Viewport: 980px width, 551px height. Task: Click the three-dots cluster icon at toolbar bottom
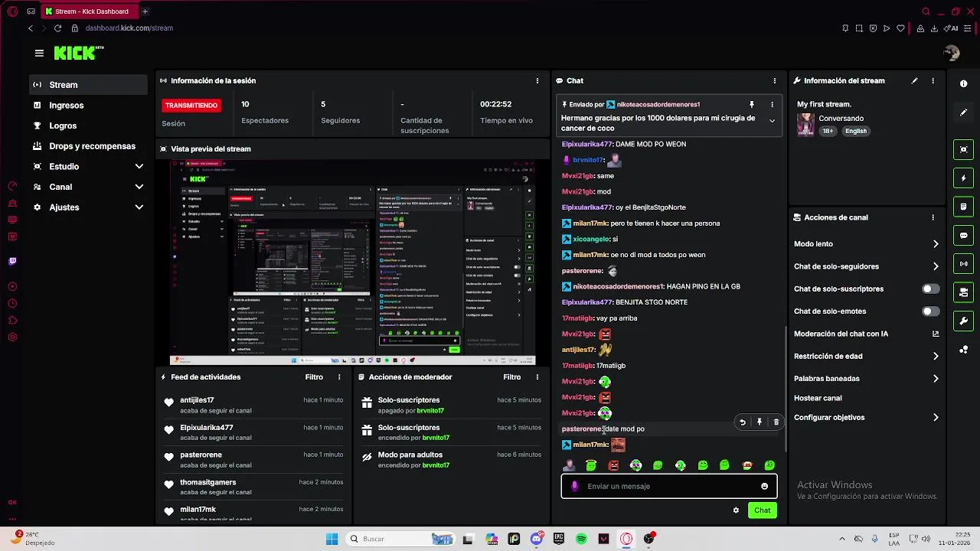(x=964, y=350)
